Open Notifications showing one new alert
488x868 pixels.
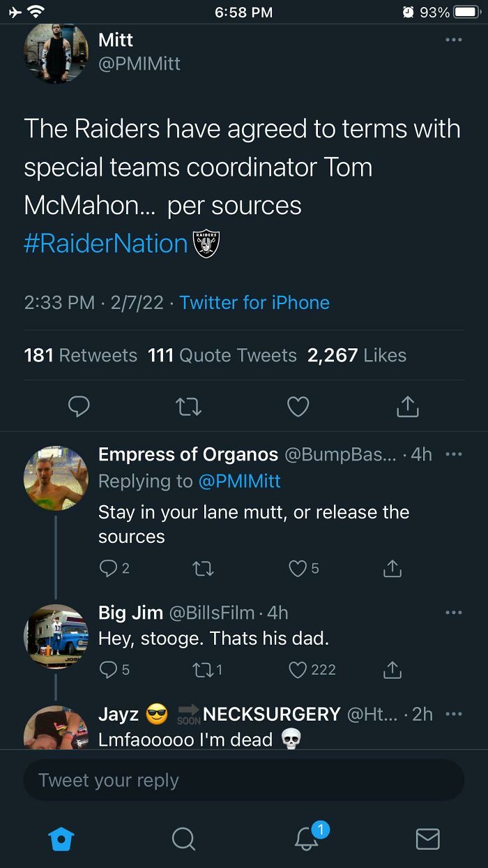coord(305,839)
